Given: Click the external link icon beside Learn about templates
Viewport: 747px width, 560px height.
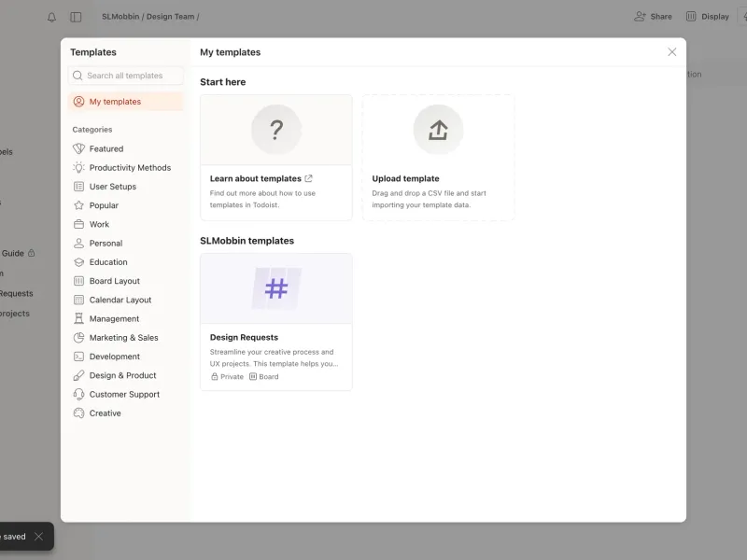Looking at the screenshot, I should (309, 178).
